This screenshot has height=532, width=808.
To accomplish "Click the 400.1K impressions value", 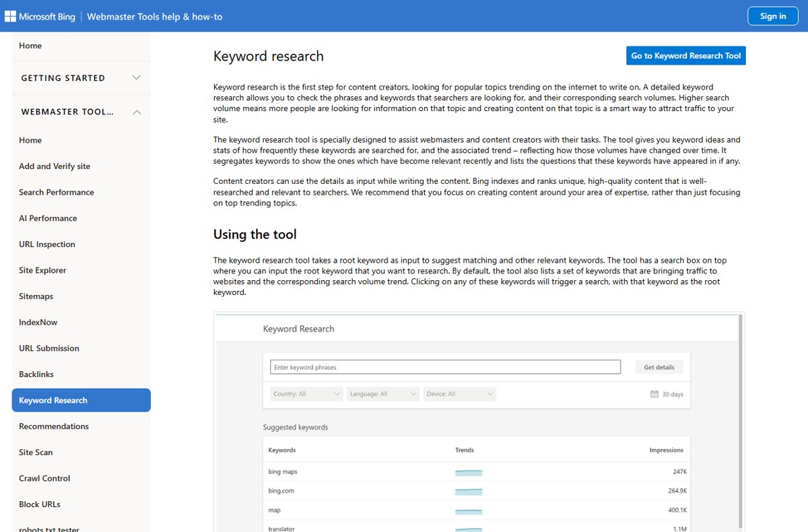I will pos(677,510).
